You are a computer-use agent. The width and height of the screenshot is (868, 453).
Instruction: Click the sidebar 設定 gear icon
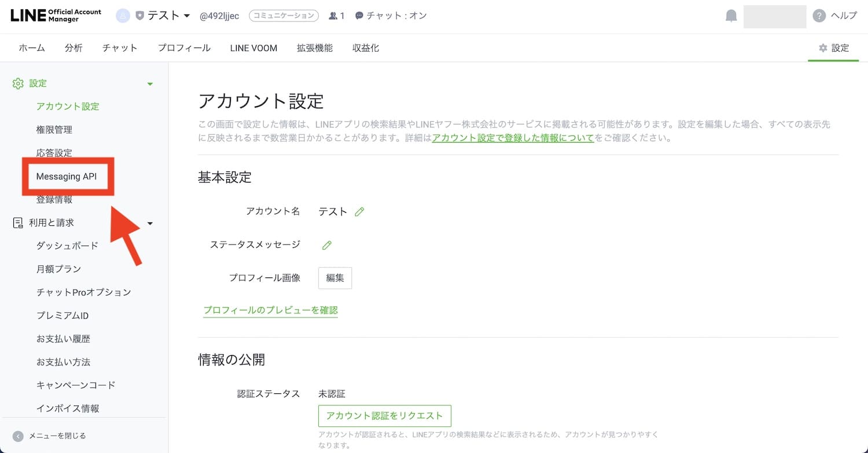tap(18, 83)
